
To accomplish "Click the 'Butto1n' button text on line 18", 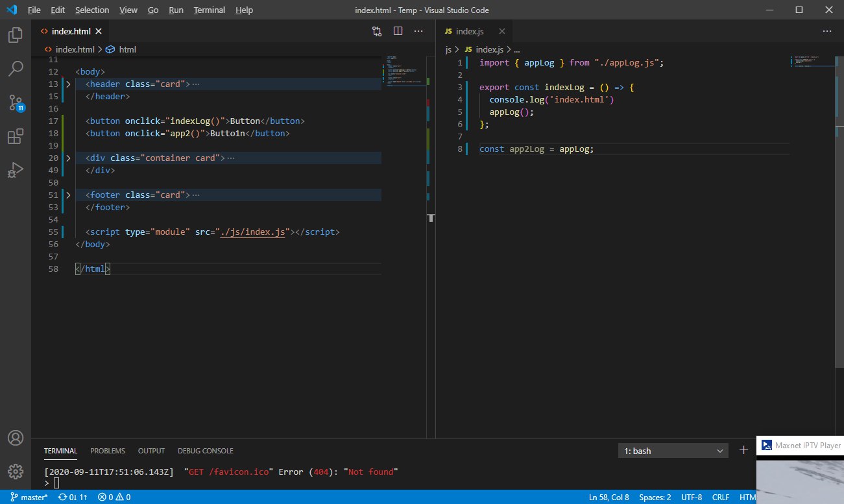I will point(228,133).
